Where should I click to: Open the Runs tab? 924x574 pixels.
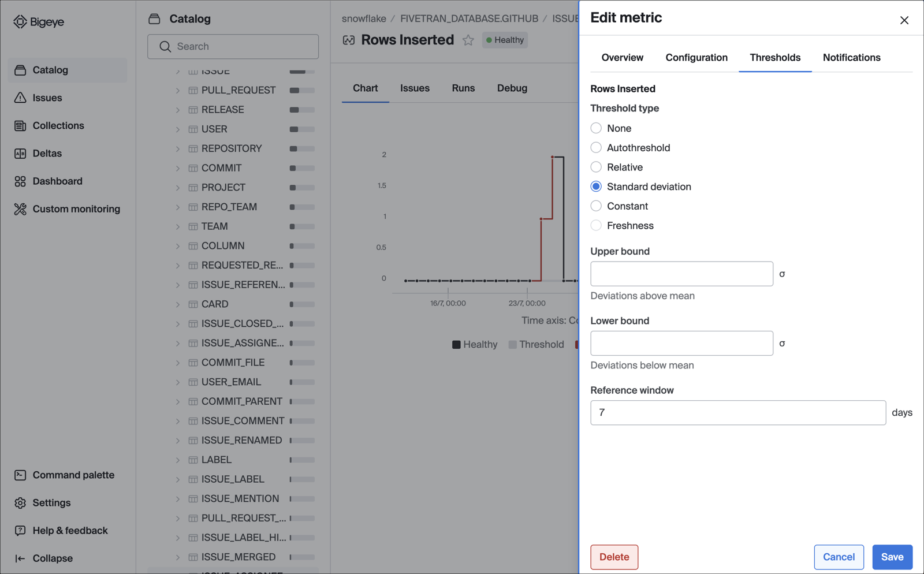(x=463, y=88)
